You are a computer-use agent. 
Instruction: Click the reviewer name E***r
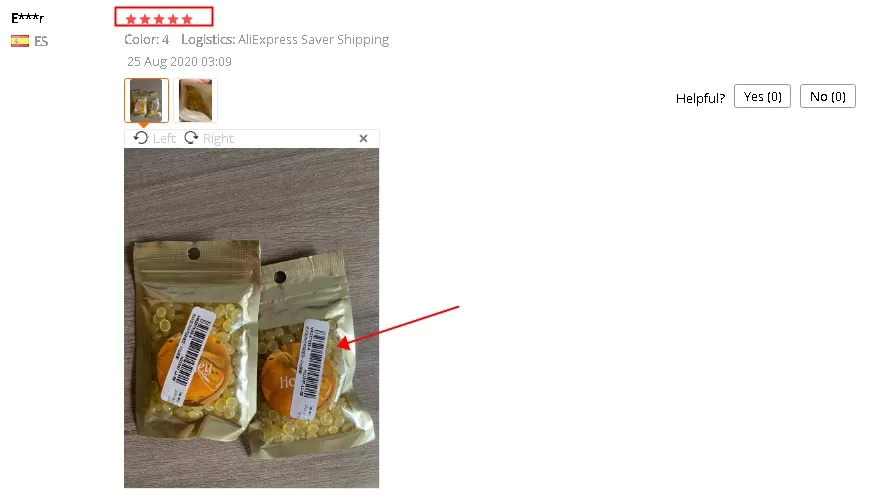point(27,18)
